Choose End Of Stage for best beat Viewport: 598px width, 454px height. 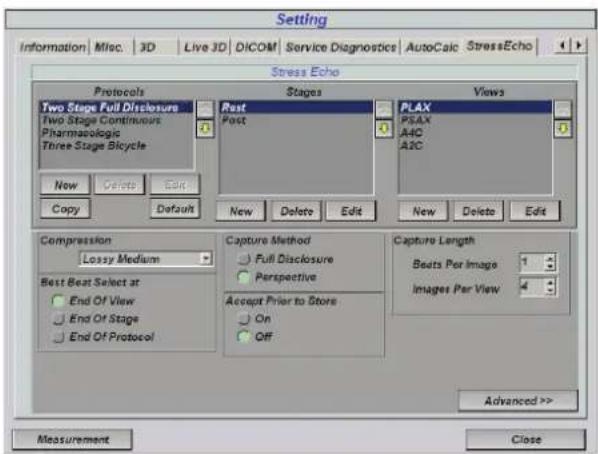58,319
